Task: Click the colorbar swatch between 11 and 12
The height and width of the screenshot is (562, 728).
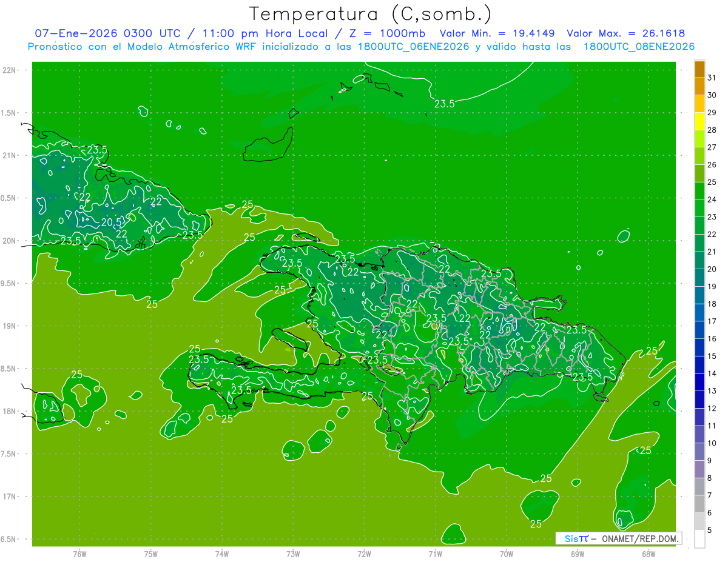Action: tap(699, 416)
